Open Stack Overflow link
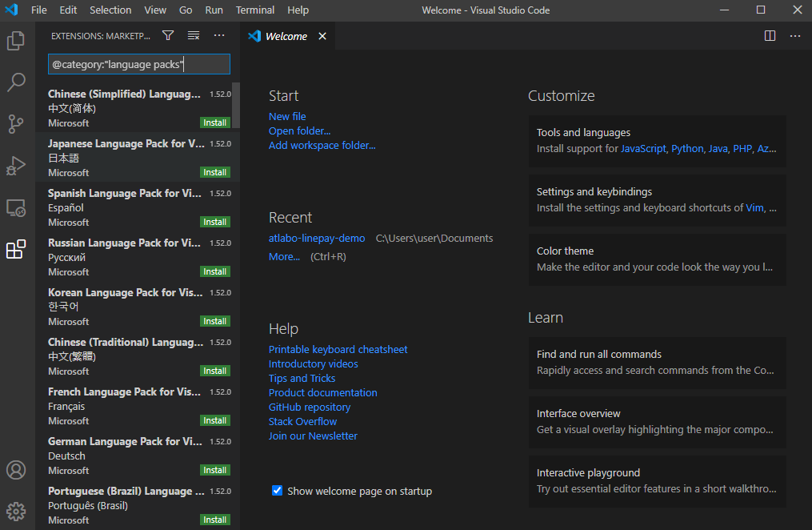The image size is (812, 530). point(302,422)
